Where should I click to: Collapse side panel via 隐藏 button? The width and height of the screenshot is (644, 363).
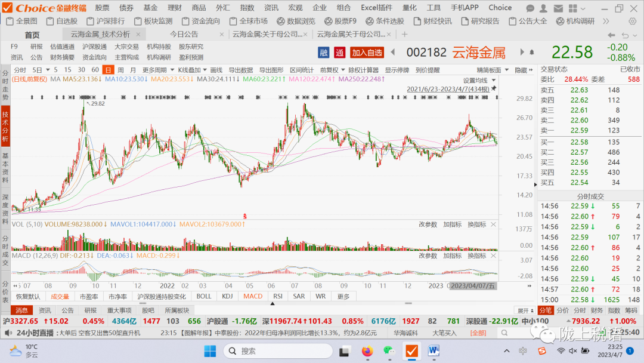tap(524, 70)
